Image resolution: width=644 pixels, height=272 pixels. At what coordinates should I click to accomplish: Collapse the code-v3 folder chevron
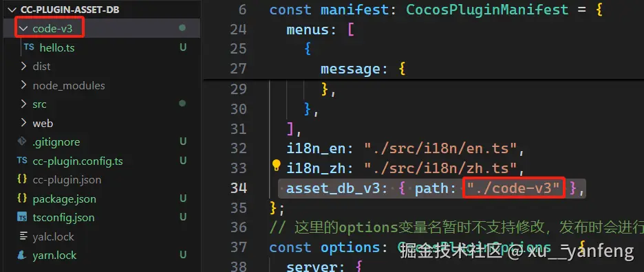tap(24, 28)
